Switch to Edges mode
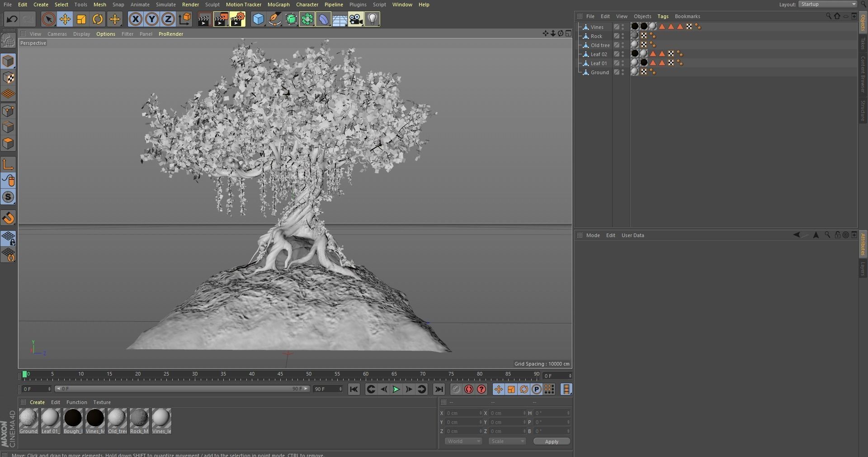This screenshot has width=868, height=457. click(8, 127)
